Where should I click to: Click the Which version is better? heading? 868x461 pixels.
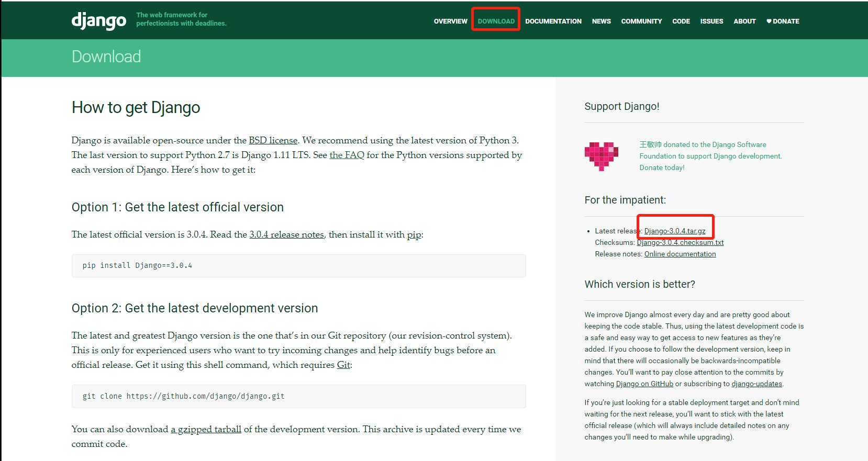tap(640, 284)
